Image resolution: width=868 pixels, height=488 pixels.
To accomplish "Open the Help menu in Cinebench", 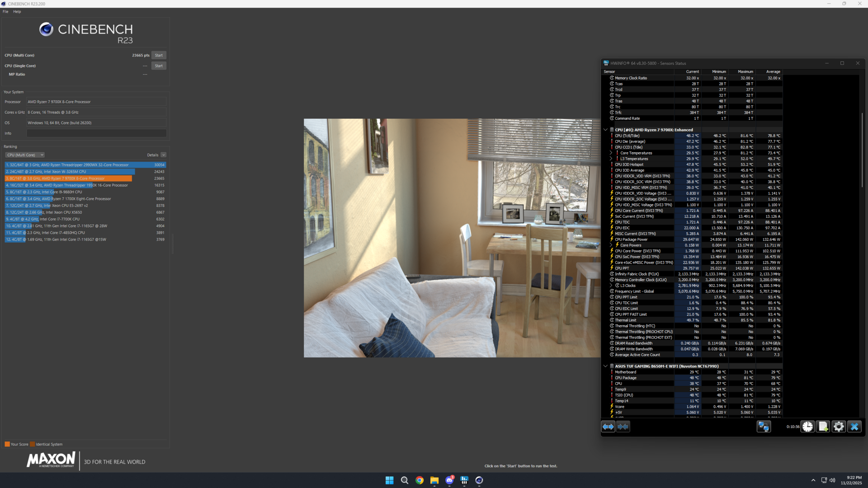I will [17, 12].
